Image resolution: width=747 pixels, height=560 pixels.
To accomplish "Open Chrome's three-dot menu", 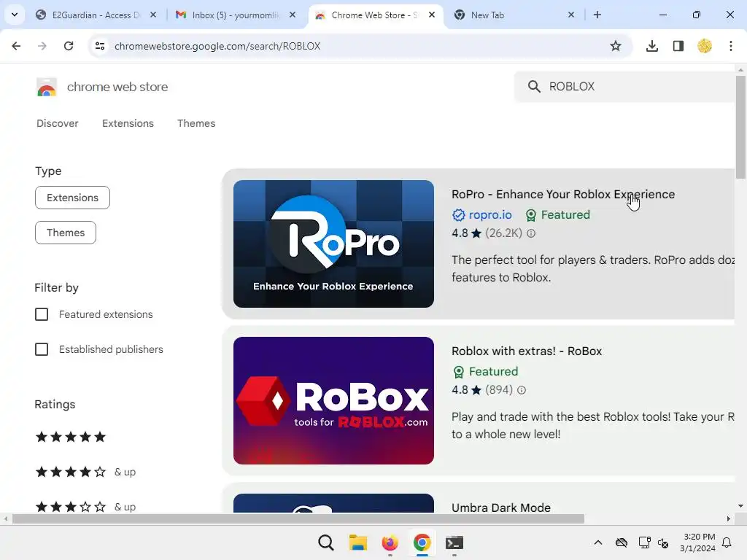I will [x=731, y=46].
